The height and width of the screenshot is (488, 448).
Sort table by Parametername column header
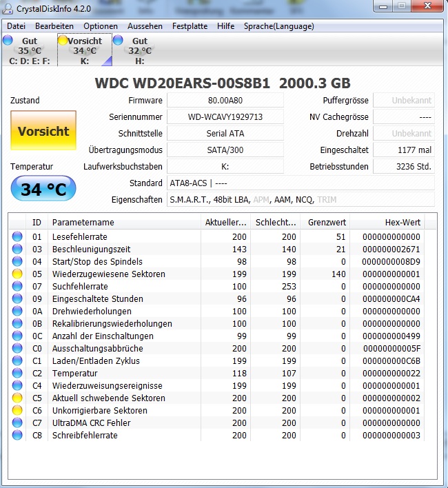click(124, 222)
